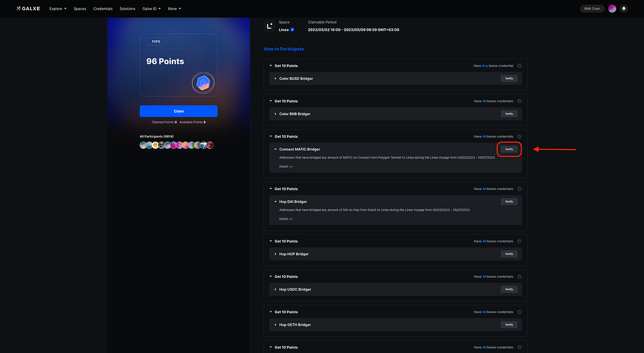Click the Linea space name
Viewport: 644px width, 353px height.
pyautogui.click(x=284, y=30)
